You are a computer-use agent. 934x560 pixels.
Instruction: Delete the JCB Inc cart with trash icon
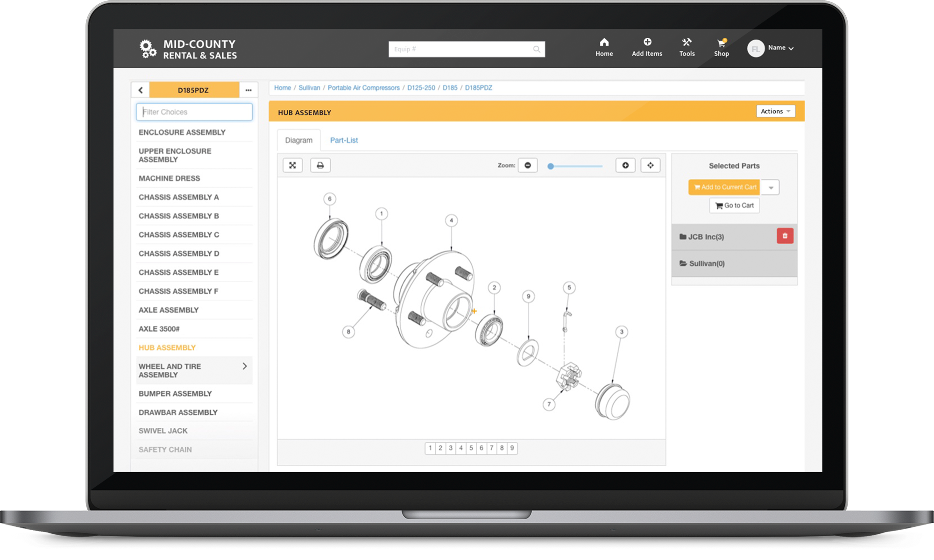785,236
